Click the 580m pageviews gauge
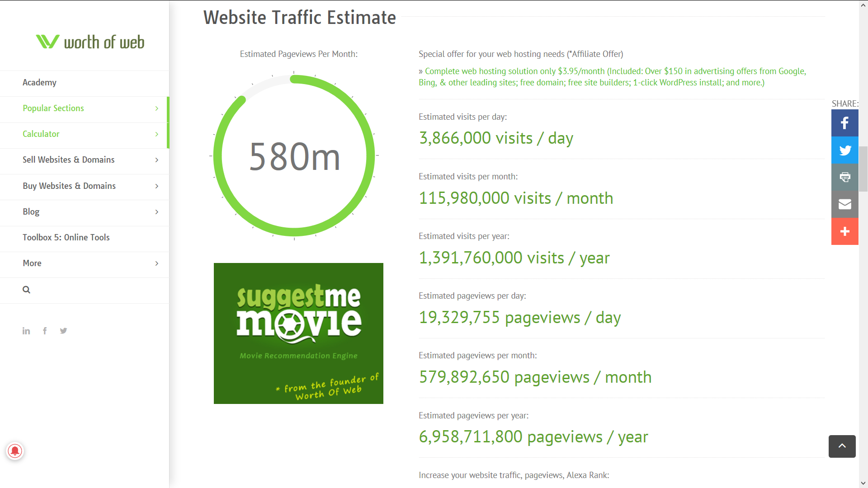 tap(294, 155)
